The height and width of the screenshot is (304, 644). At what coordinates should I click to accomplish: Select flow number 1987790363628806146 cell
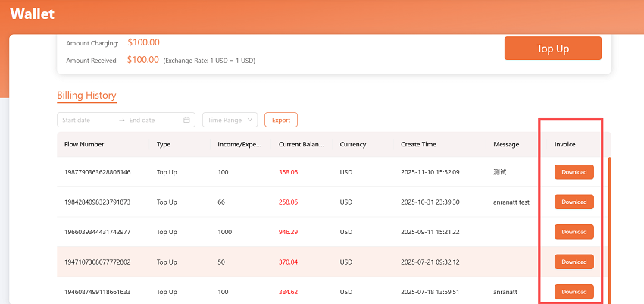pyautogui.click(x=98, y=172)
